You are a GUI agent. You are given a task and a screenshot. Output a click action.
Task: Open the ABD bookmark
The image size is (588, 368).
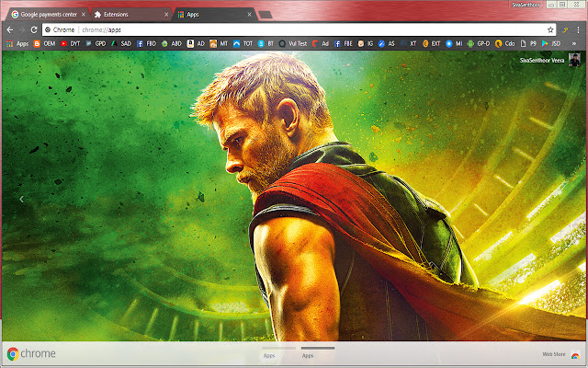click(172, 43)
